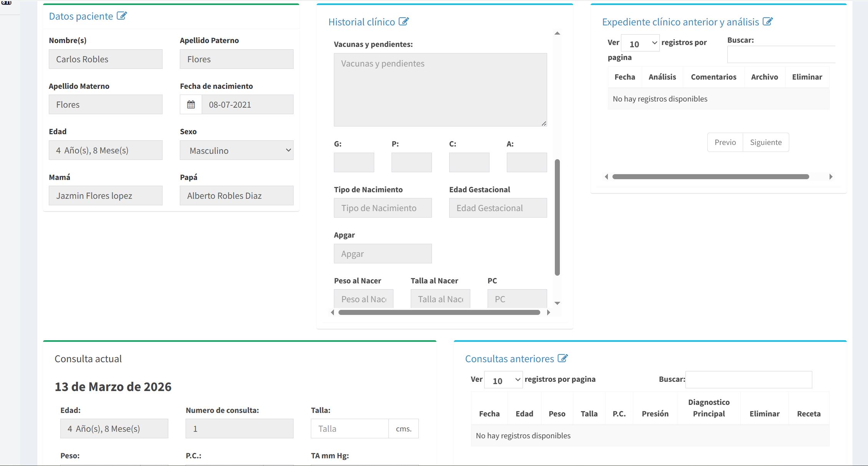The image size is (868, 466).
Task: Click the Apellido Materno field
Action: [106, 104]
